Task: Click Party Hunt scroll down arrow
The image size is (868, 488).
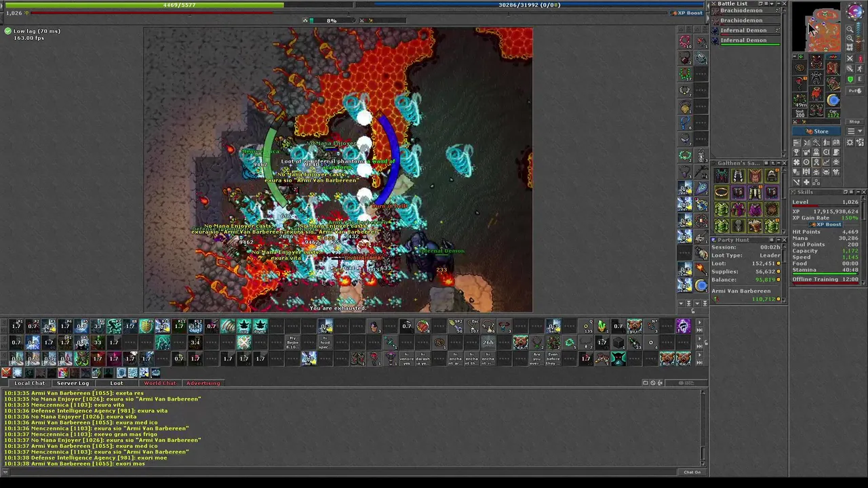Action: [x=784, y=300]
